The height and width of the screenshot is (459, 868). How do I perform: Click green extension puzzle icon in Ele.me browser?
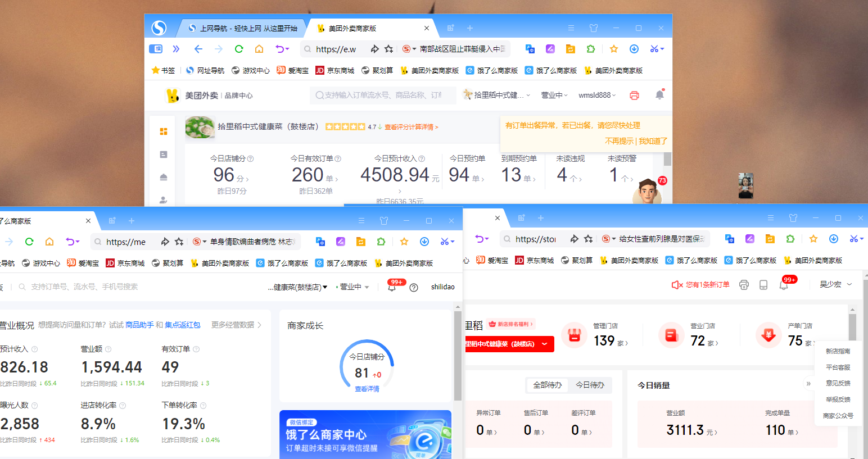point(381,242)
